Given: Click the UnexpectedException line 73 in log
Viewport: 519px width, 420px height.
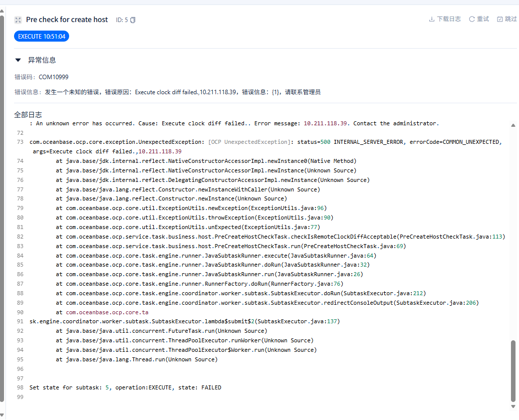Looking at the screenshot, I should pos(266,142).
